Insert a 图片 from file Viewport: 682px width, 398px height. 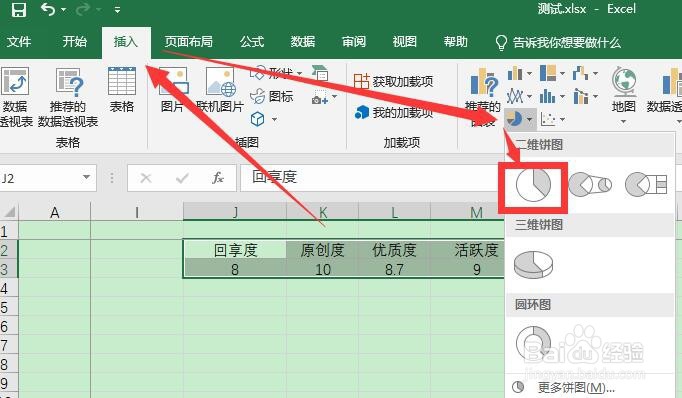click(173, 90)
